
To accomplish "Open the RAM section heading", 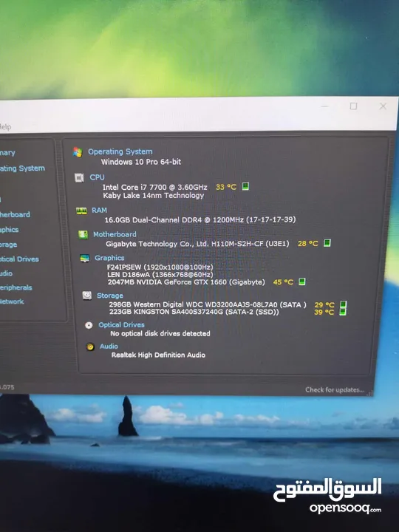I will coord(99,211).
